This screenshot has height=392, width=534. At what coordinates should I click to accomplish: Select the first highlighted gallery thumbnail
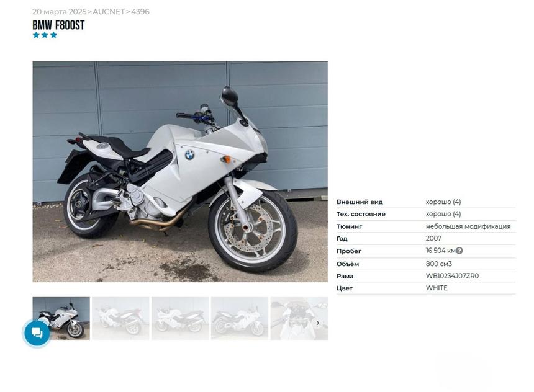coord(61,319)
